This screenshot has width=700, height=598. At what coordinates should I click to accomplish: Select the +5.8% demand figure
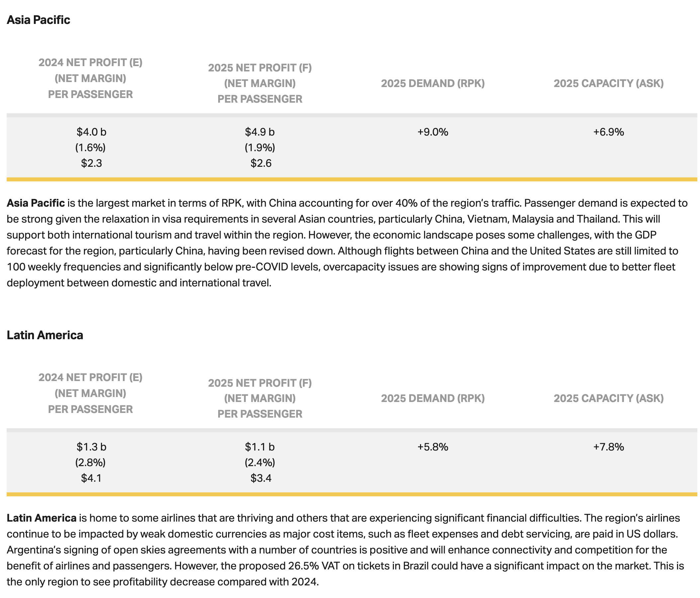point(432,447)
